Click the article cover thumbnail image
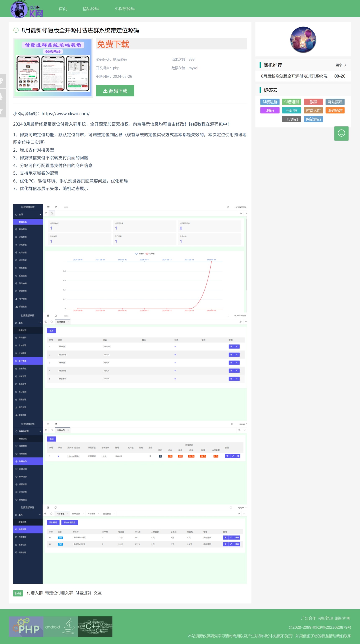360x644 pixels. coord(53,68)
